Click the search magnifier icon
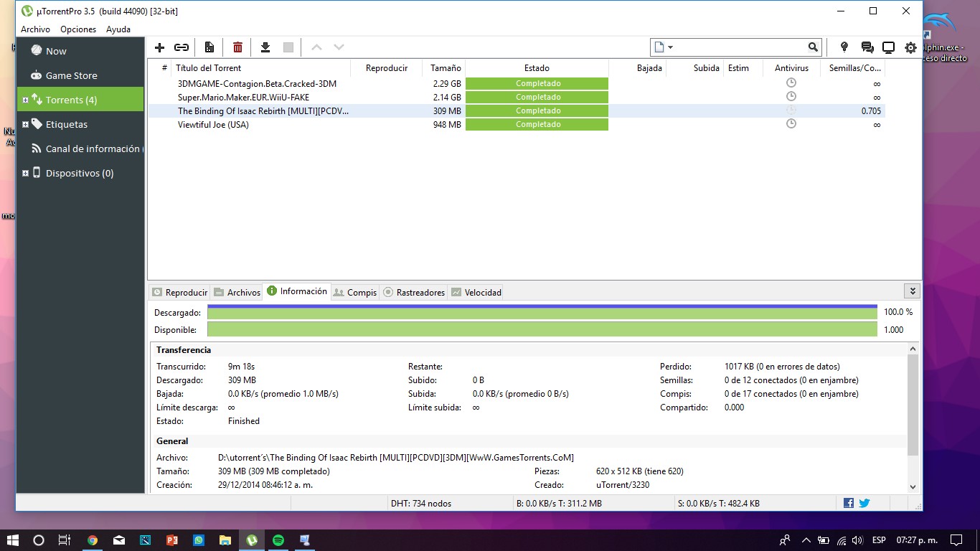 pyautogui.click(x=813, y=47)
